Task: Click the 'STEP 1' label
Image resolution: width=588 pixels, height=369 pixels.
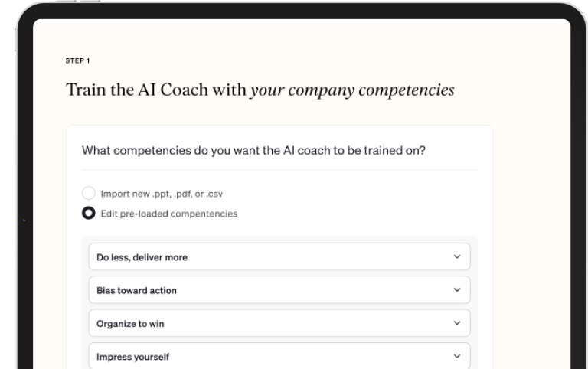Action: pyautogui.click(x=77, y=60)
